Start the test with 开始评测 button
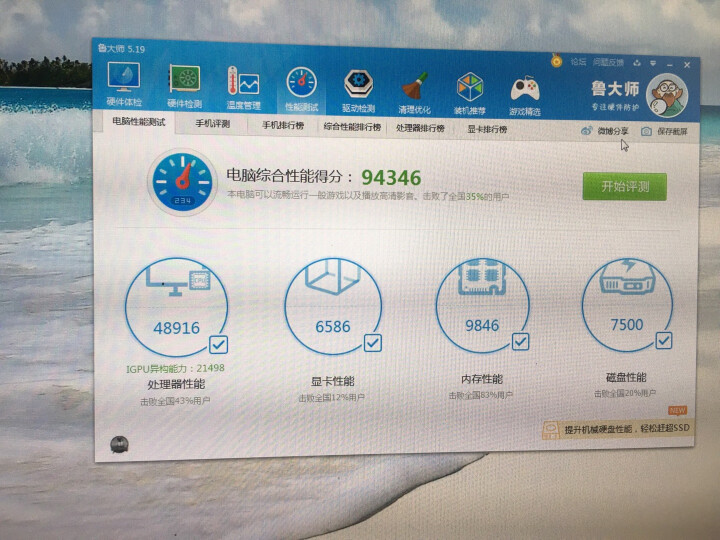720x540 pixels. (x=624, y=186)
